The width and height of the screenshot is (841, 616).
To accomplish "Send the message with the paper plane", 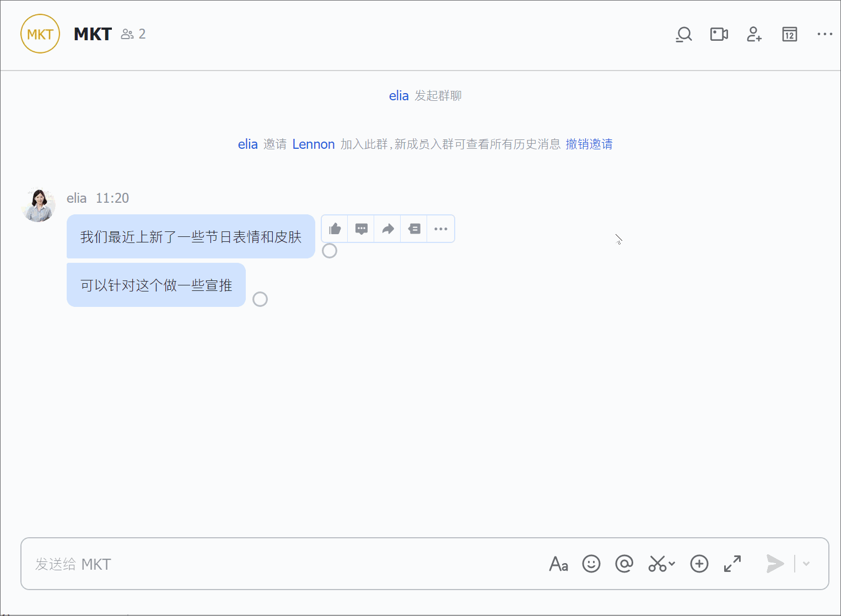I will (775, 564).
